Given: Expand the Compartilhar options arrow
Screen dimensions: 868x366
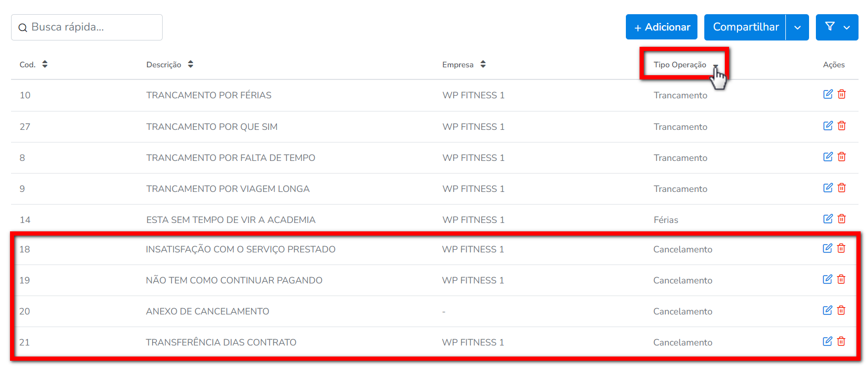Looking at the screenshot, I should [x=797, y=27].
